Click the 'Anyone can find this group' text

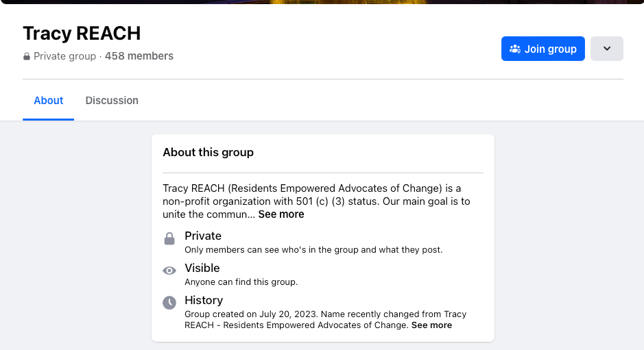tap(241, 282)
